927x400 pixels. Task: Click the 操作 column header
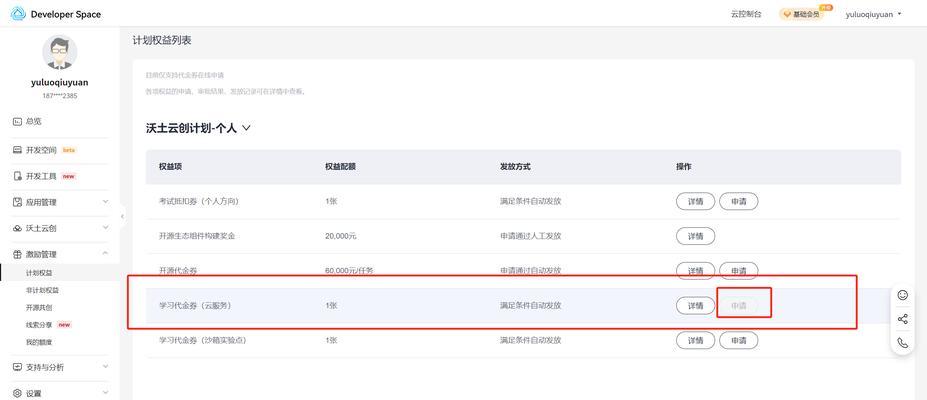[683, 167]
